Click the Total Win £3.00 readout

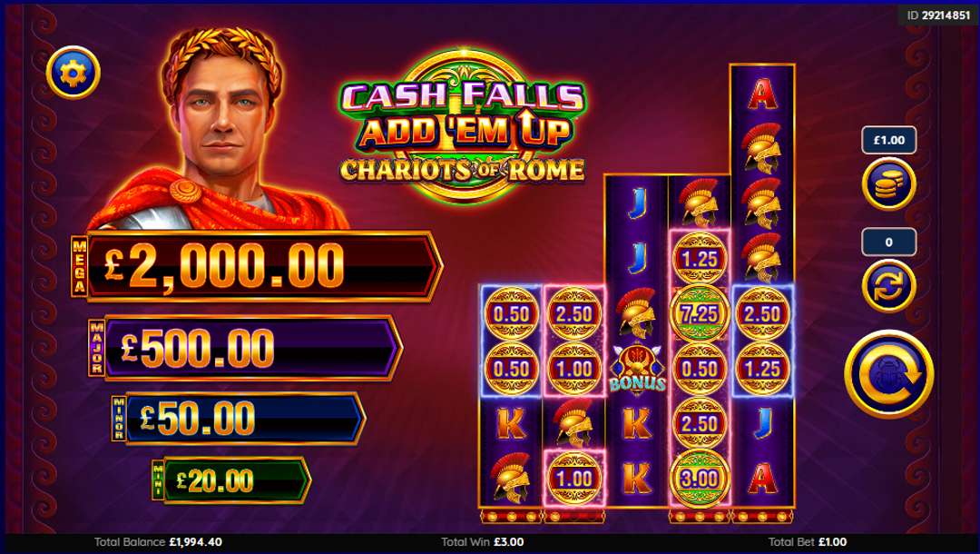click(483, 542)
